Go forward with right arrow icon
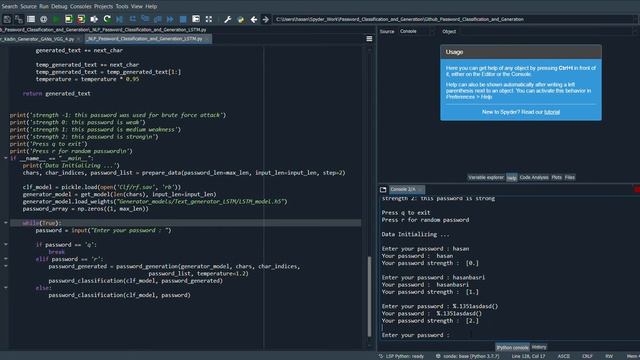The height and width of the screenshot is (360, 640). tap(266, 19)
